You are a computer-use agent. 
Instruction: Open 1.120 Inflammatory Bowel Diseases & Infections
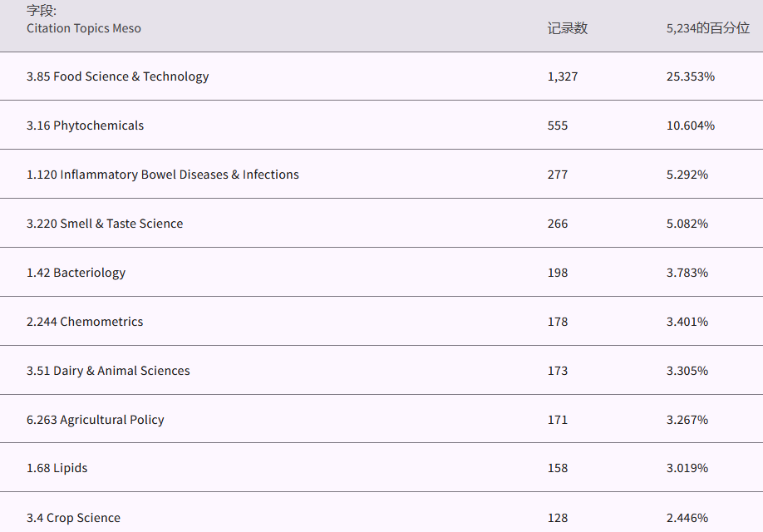pos(162,175)
